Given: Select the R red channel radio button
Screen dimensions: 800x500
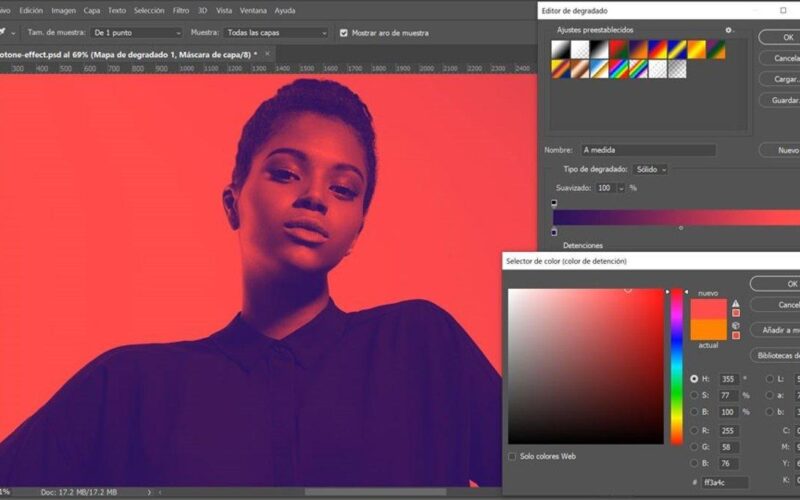Looking at the screenshot, I should coord(695,432).
